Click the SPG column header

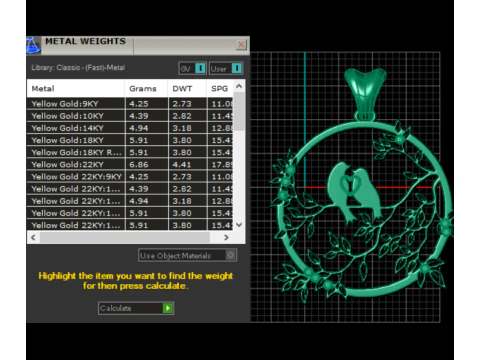[220, 88]
